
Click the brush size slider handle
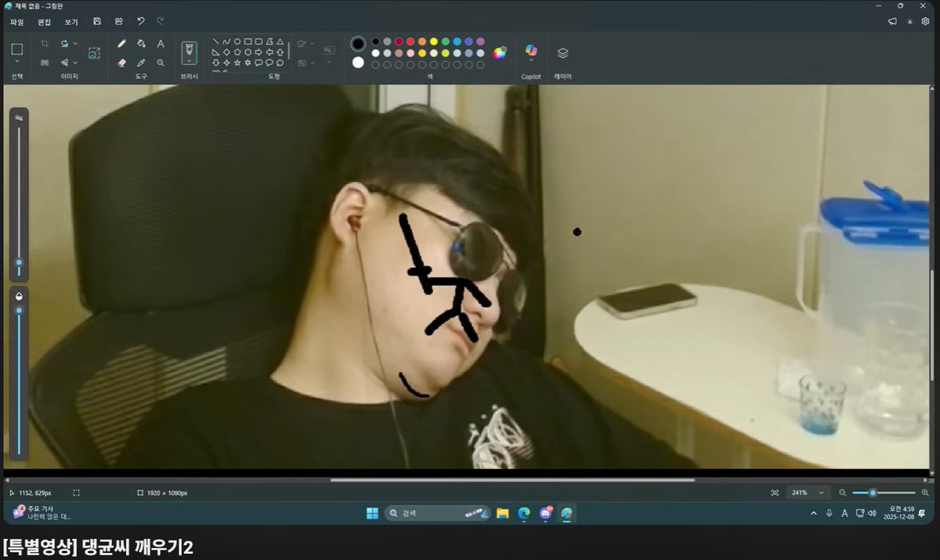[x=19, y=262]
